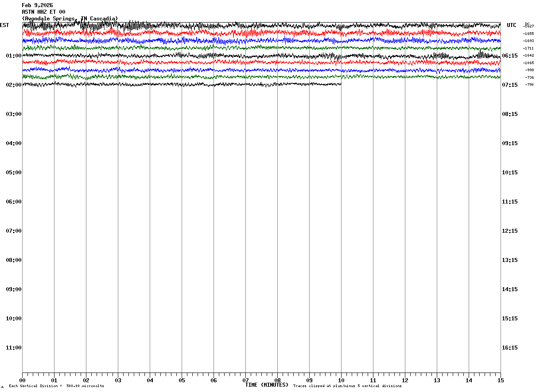Click the '02' minute axis label
This screenshot has height=392, width=536.
click(86, 380)
